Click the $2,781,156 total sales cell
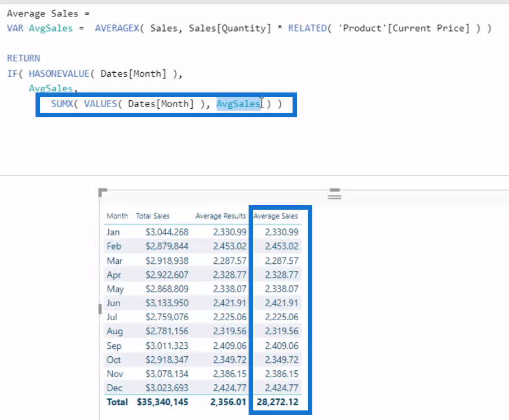The width and height of the screenshot is (509, 420). pyautogui.click(x=167, y=331)
